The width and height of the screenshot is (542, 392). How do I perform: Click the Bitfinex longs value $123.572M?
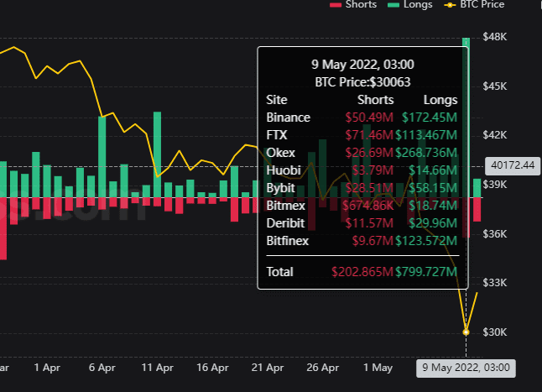tap(426, 241)
